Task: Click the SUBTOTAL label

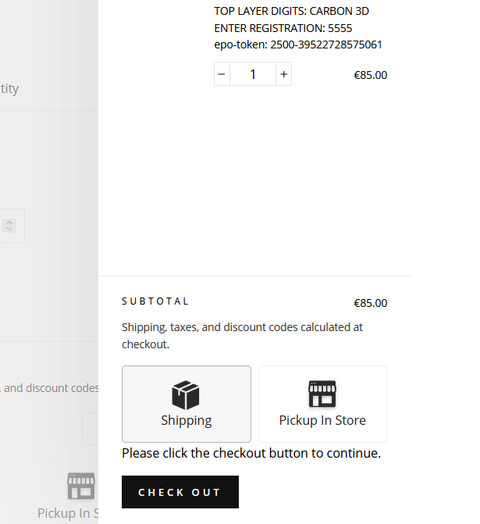Action: coord(155,301)
